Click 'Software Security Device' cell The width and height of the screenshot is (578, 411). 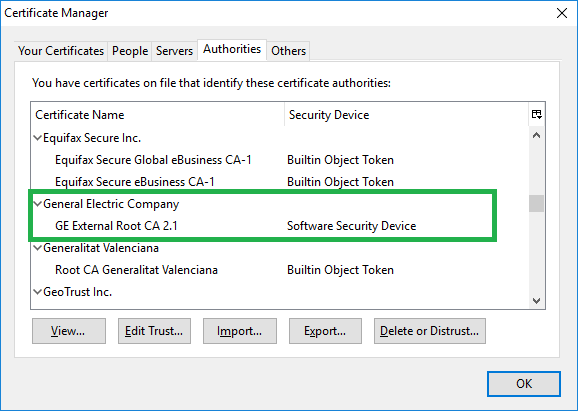tap(352, 226)
